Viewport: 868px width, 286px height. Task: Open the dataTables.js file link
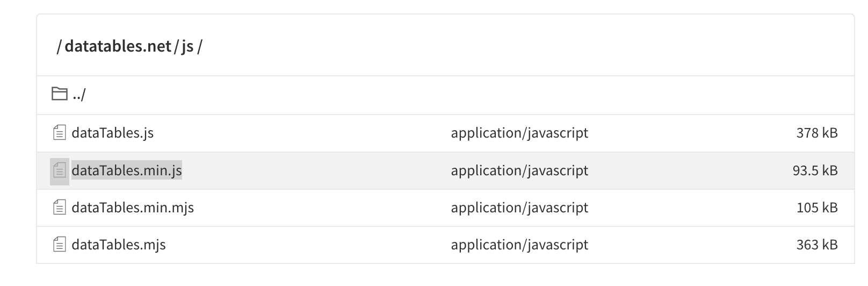pyautogui.click(x=112, y=133)
